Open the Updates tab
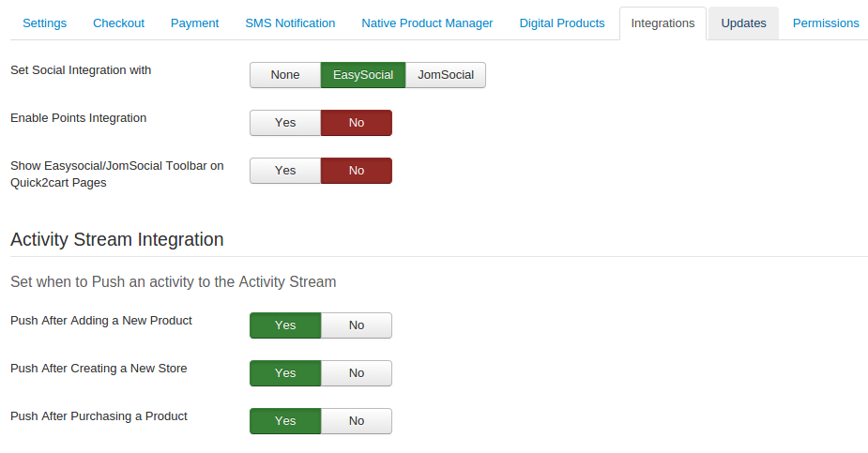 743,23
